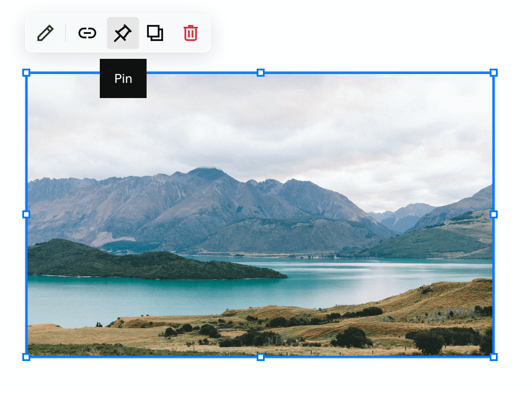Click the top-right resize handle
532x394 pixels.
pos(494,72)
